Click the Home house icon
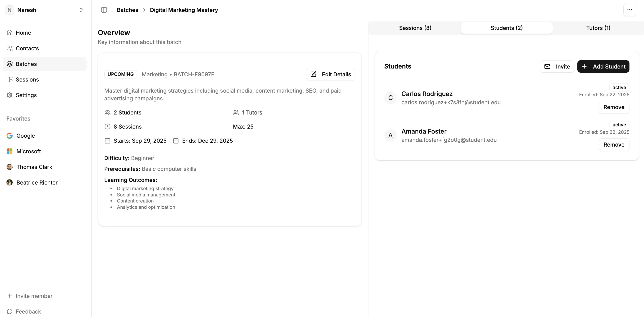 click(x=10, y=33)
